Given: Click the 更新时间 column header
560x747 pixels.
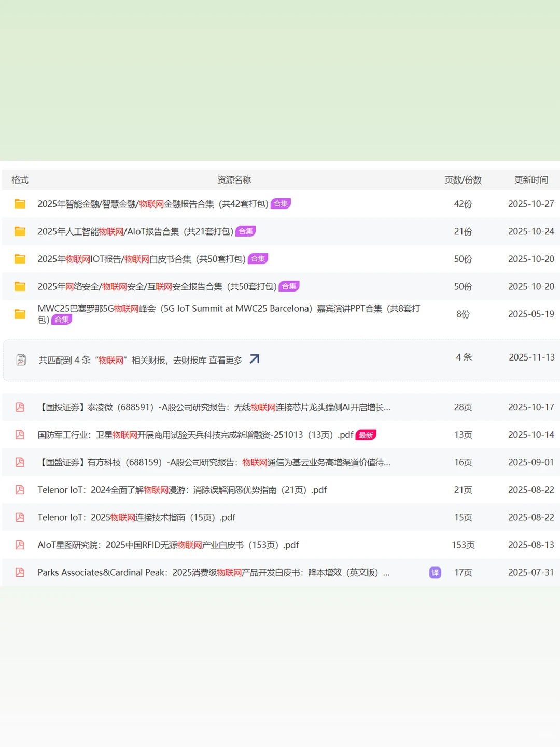Looking at the screenshot, I should click(x=531, y=180).
